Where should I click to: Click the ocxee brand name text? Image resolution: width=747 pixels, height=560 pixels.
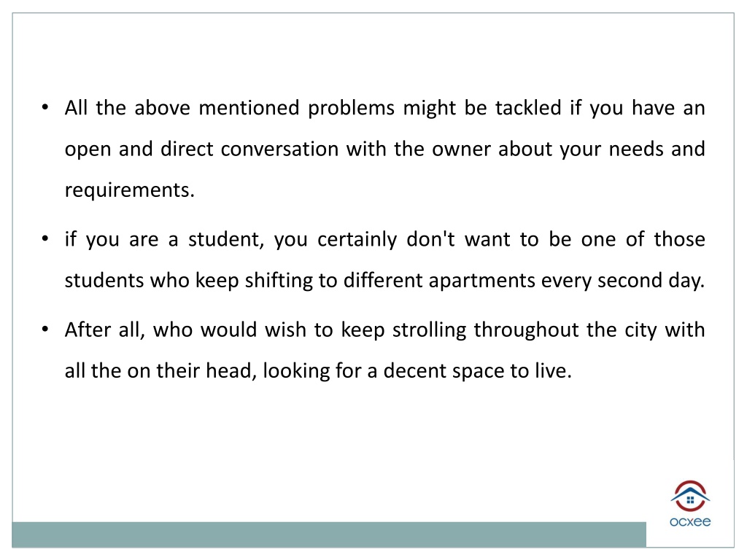click(x=690, y=522)
